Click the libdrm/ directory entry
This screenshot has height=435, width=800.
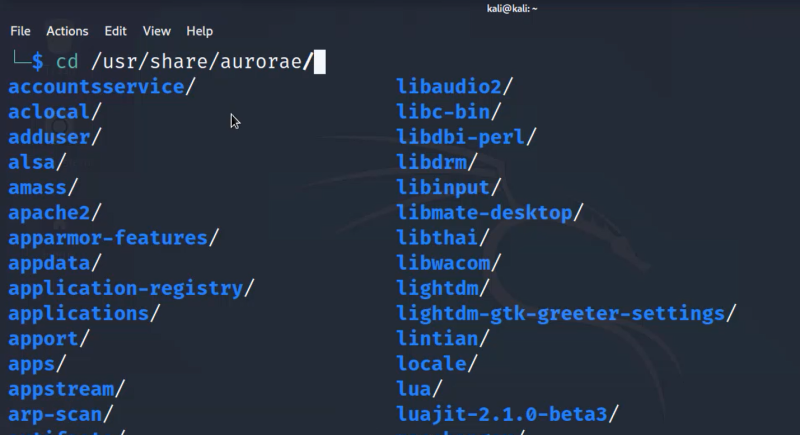[437, 163]
